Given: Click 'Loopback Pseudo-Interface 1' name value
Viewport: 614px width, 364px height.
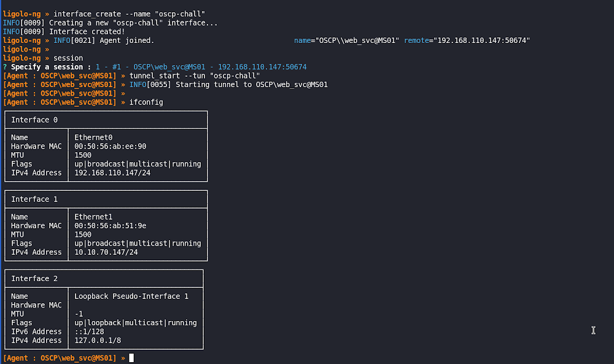Looking at the screenshot, I should 131,296.
